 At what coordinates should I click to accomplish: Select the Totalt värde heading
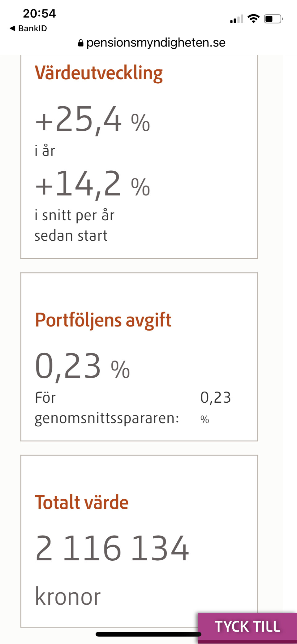(82, 502)
